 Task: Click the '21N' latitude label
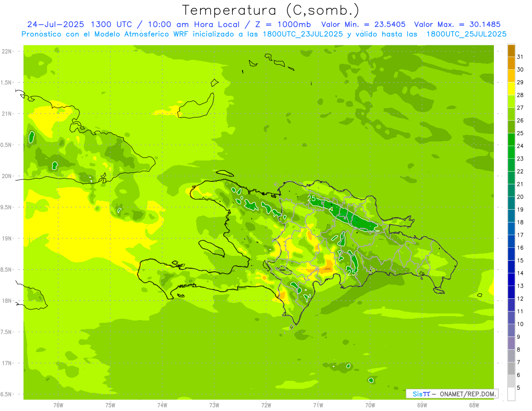click(x=7, y=114)
